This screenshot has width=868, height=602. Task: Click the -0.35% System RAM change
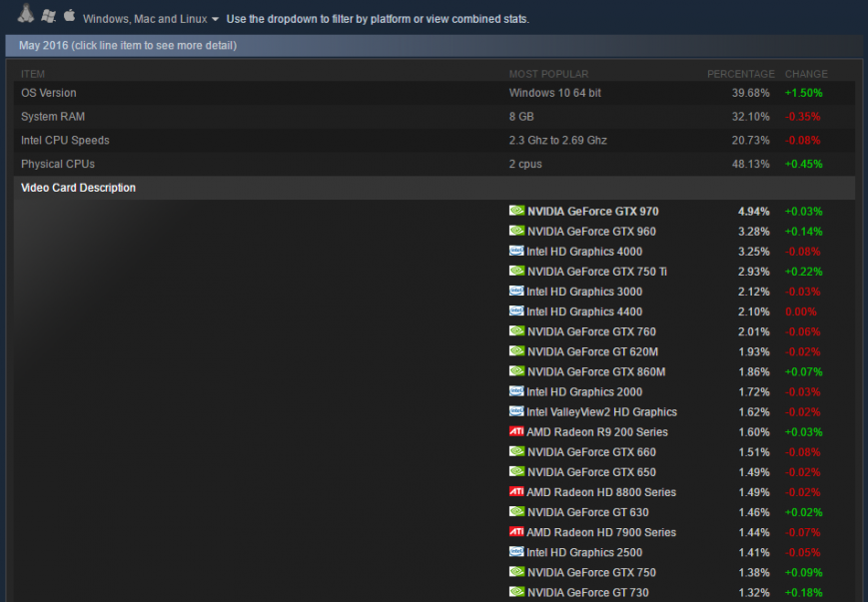click(803, 117)
